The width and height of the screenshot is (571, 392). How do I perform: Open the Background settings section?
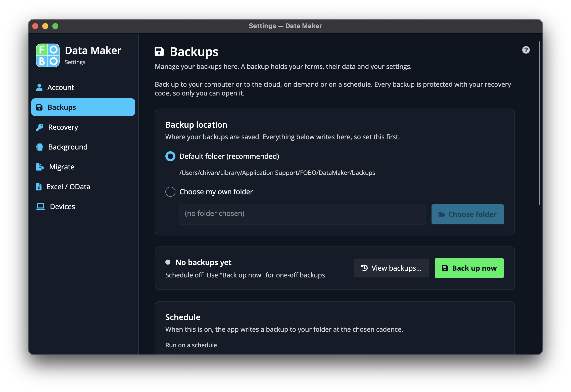[x=83, y=147]
